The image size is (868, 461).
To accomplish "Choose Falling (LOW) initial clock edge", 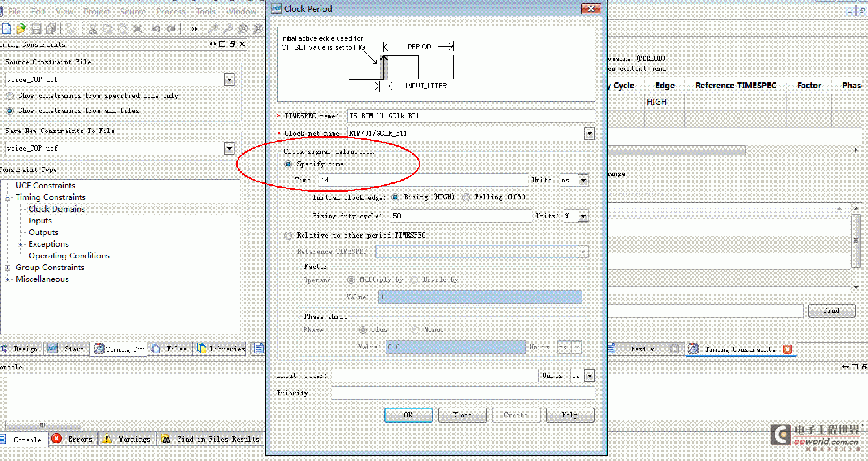I will (466, 197).
